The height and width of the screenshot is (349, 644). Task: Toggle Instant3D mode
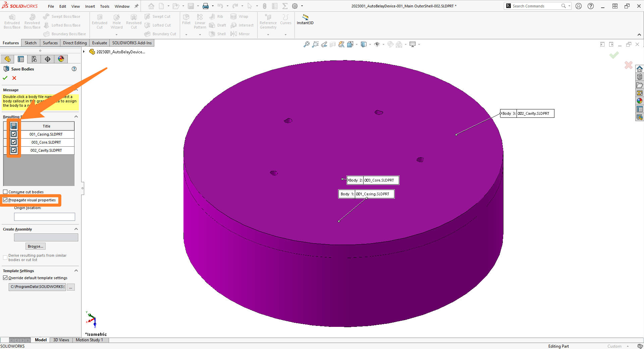[x=305, y=19]
